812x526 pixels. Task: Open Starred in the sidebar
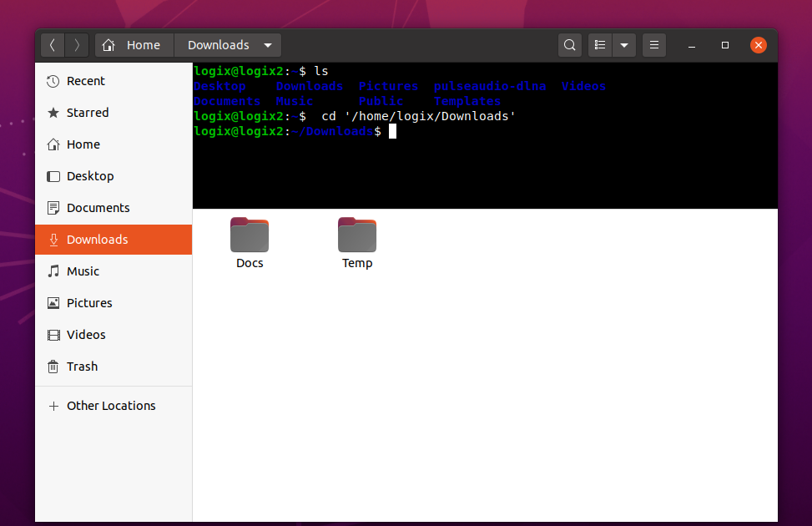point(113,113)
